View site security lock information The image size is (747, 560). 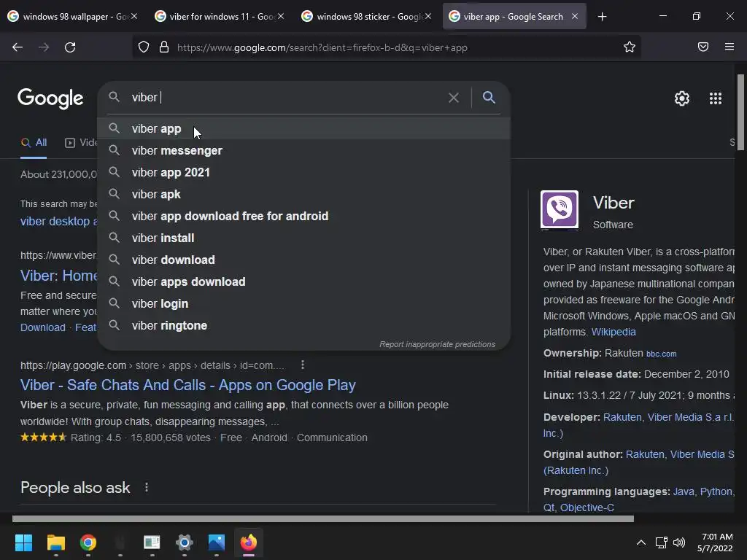pos(164,47)
